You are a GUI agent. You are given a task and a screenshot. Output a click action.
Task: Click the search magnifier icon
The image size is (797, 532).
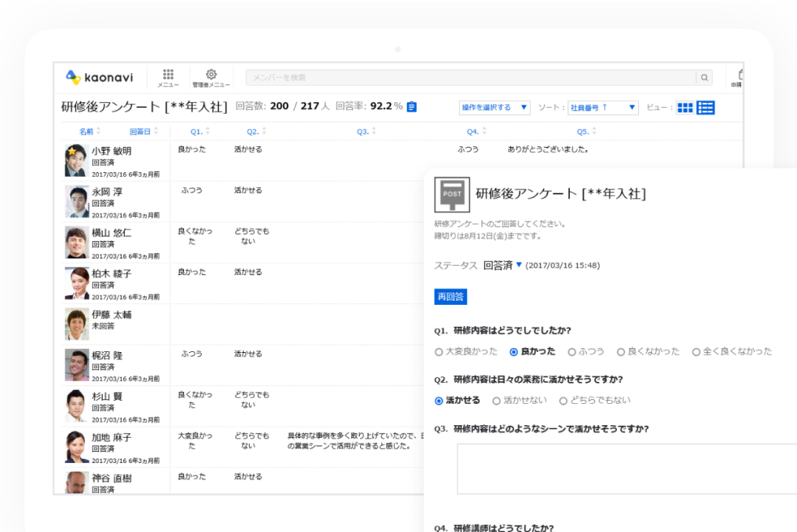pyautogui.click(x=704, y=77)
